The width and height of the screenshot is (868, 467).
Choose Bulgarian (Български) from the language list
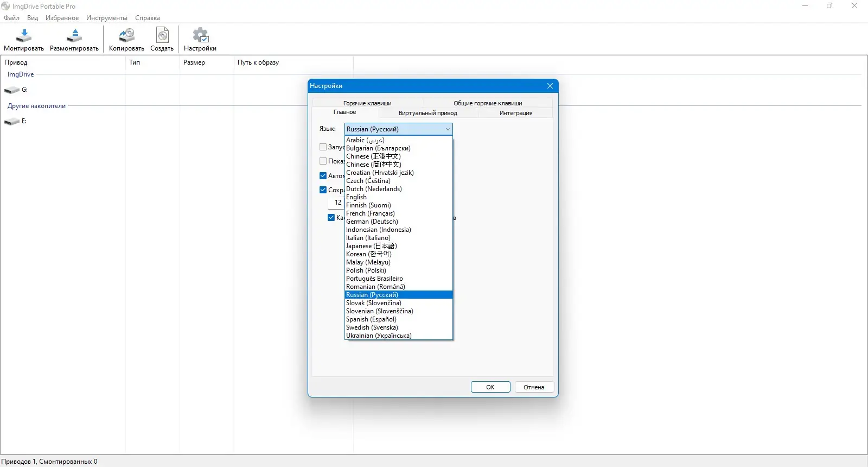399,148
